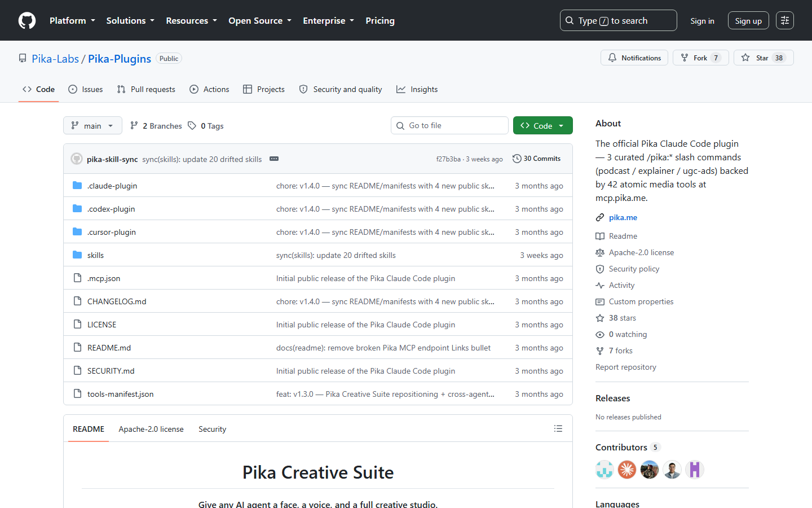Open the f27b3ba commit hash
The image size is (812, 508).
pyautogui.click(x=448, y=159)
